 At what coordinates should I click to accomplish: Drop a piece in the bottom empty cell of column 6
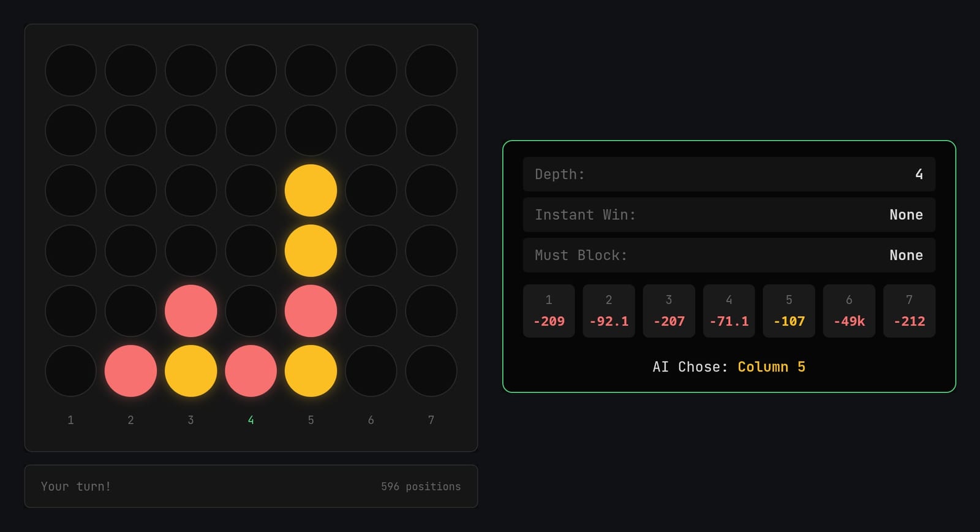[371, 371]
